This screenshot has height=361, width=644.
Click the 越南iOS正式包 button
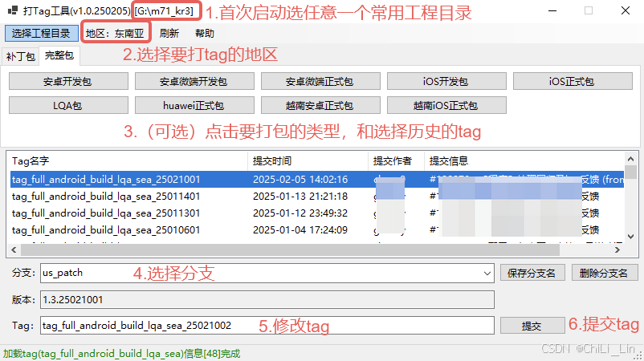click(x=446, y=105)
